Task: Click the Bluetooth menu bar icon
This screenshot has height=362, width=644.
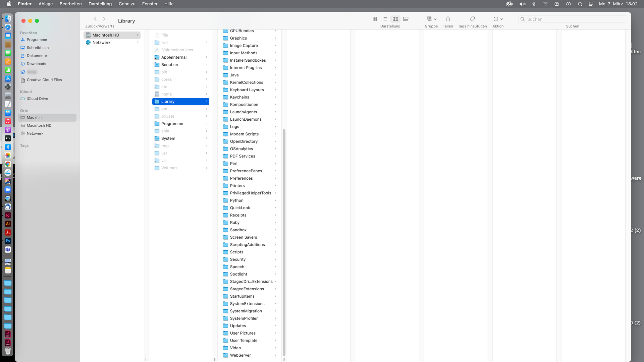Action: click(x=534, y=4)
